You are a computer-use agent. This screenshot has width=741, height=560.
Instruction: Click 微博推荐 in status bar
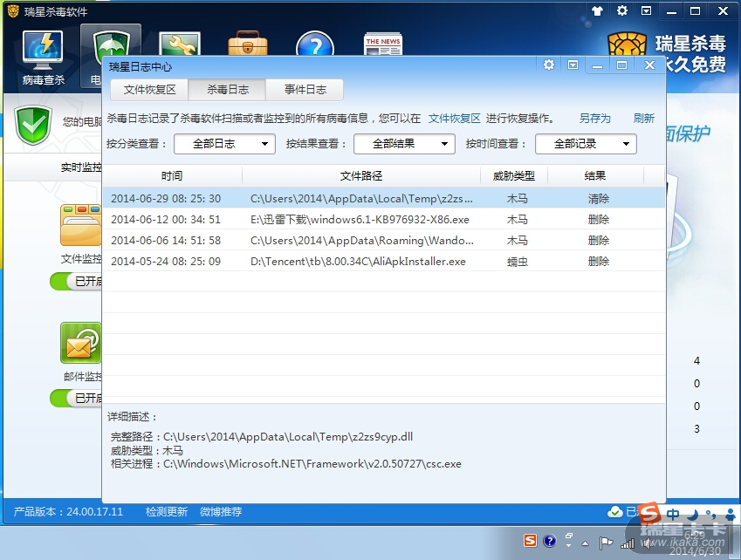coord(221,512)
